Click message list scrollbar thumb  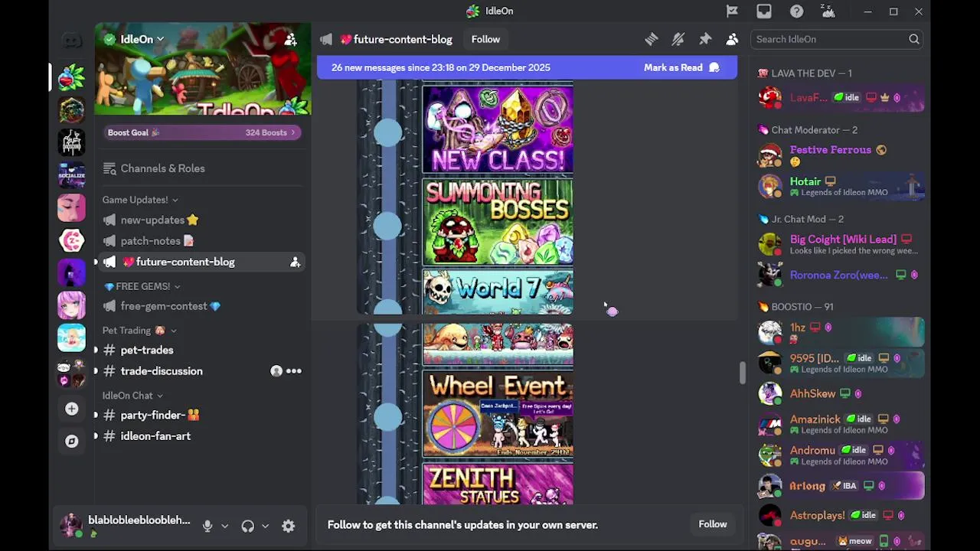(x=741, y=373)
